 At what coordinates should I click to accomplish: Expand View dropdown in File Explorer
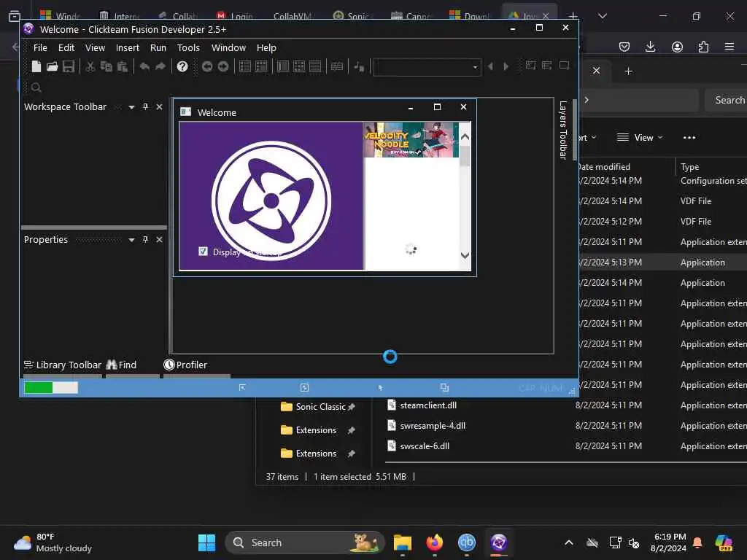point(639,138)
